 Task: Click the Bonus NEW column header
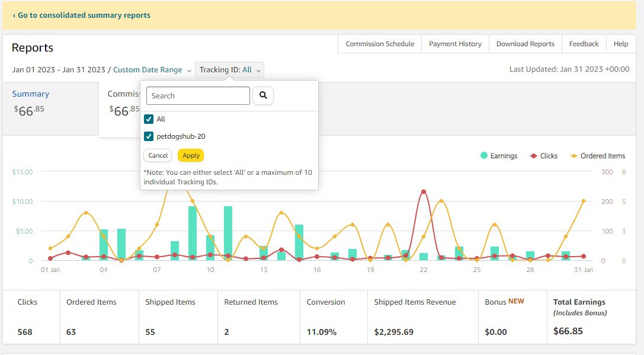pyautogui.click(x=504, y=302)
